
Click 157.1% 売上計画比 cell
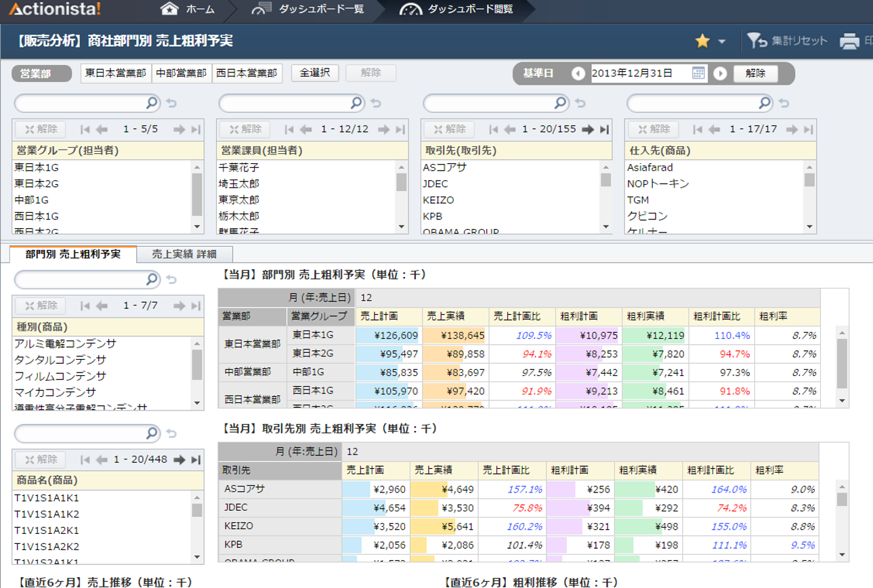(x=512, y=489)
